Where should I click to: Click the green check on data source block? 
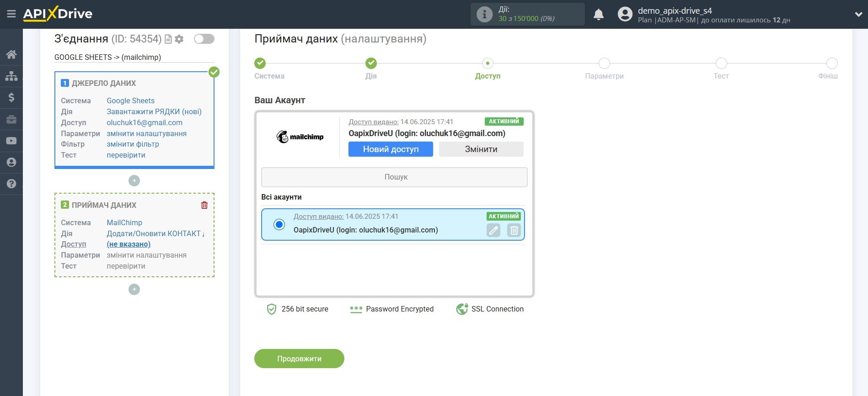(x=214, y=72)
